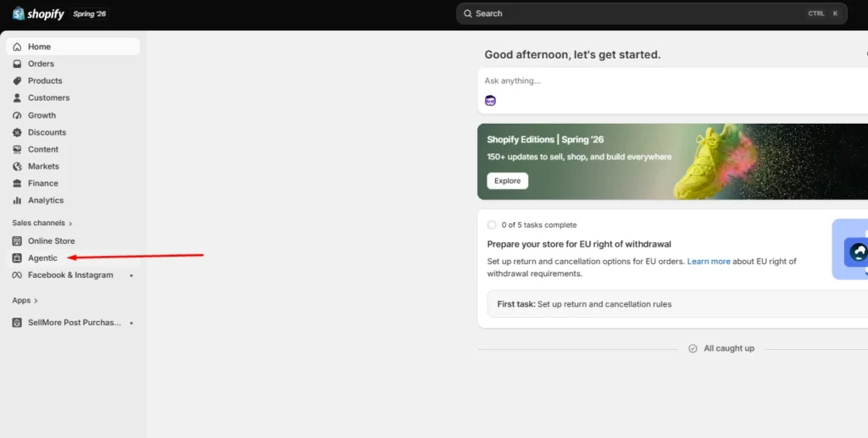
Task: Open the First task return rules row
Action: click(x=677, y=304)
